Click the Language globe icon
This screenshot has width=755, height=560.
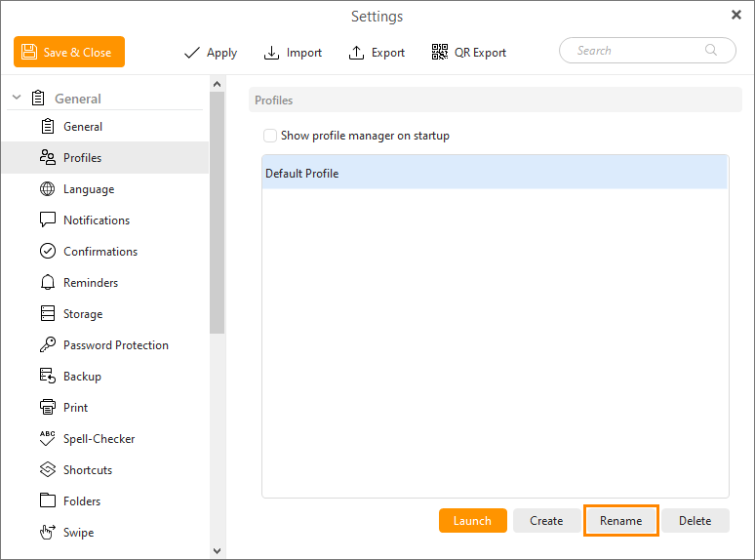click(x=47, y=189)
